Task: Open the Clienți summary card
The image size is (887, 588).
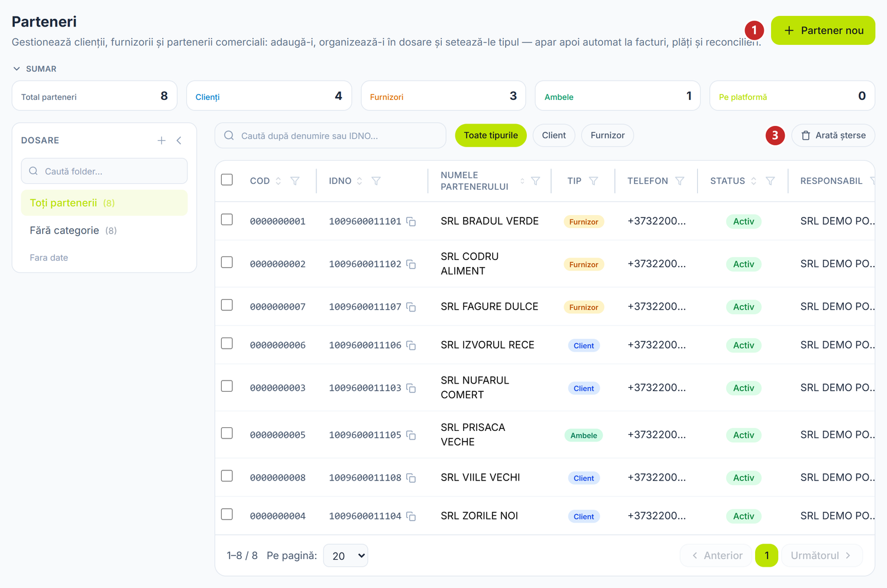Action: coord(269,96)
